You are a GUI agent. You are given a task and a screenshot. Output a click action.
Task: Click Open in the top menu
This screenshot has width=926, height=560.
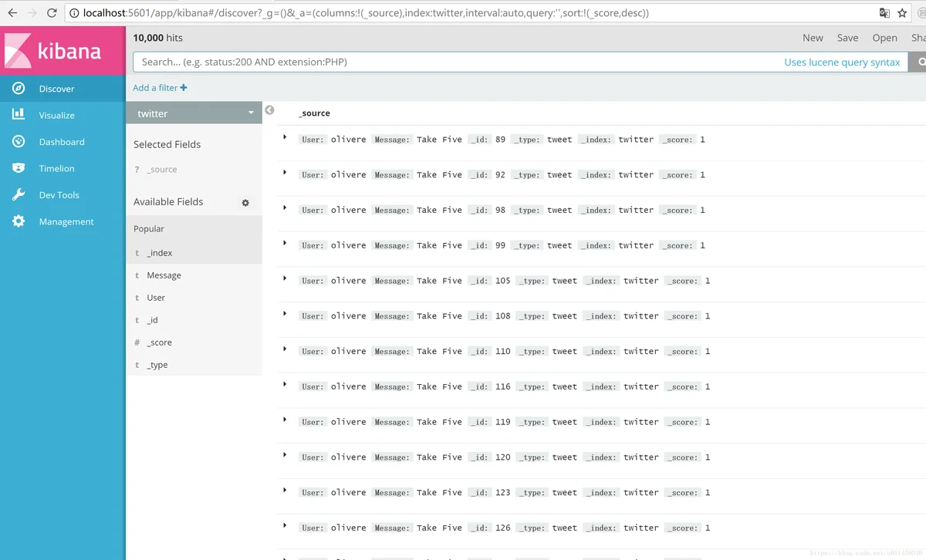tap(884, 38)
